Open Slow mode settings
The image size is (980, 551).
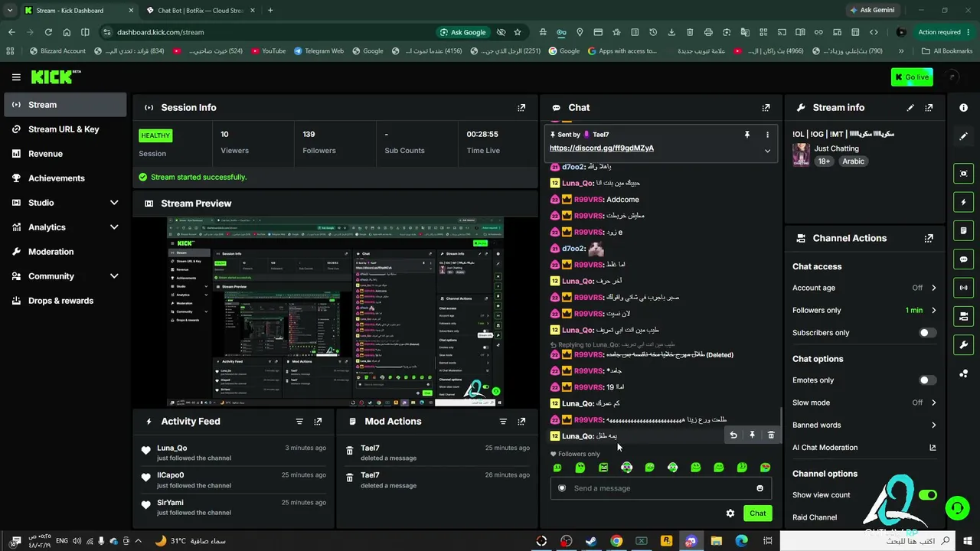point(864,403)
